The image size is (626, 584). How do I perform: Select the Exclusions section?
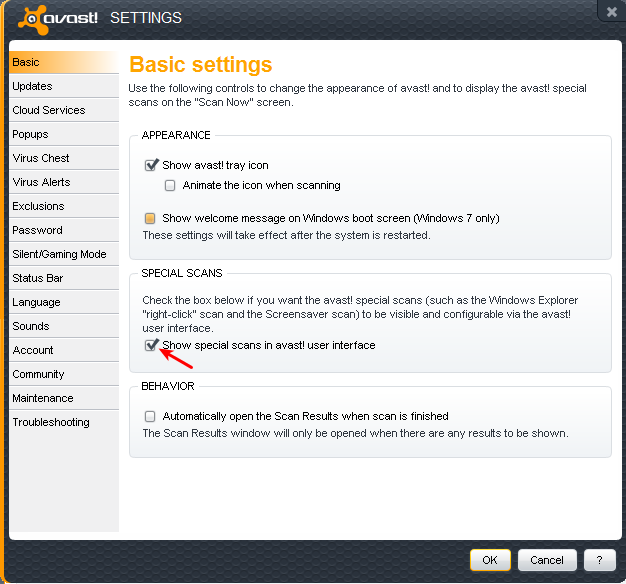point(64,206)
